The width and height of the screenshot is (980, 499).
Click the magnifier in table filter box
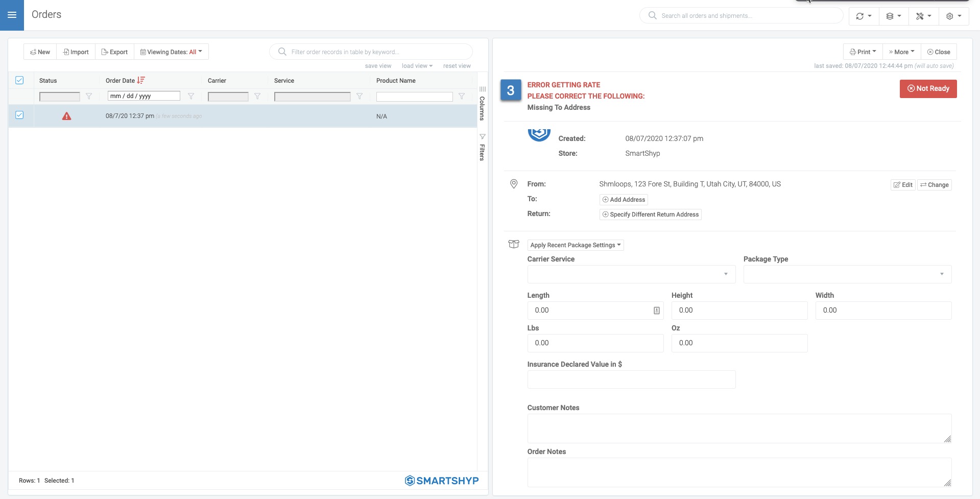(282, 52)
